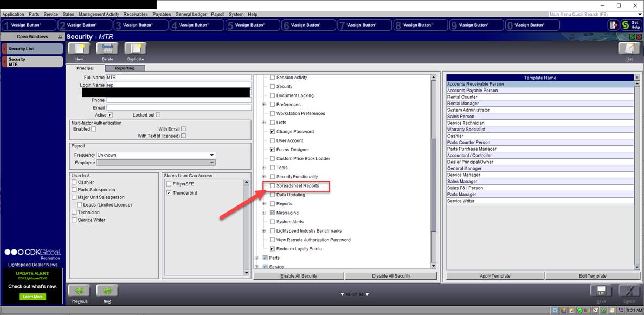Switch to the Reporting tab
This screenshot has width=644, height=315.
click(125, 68)
